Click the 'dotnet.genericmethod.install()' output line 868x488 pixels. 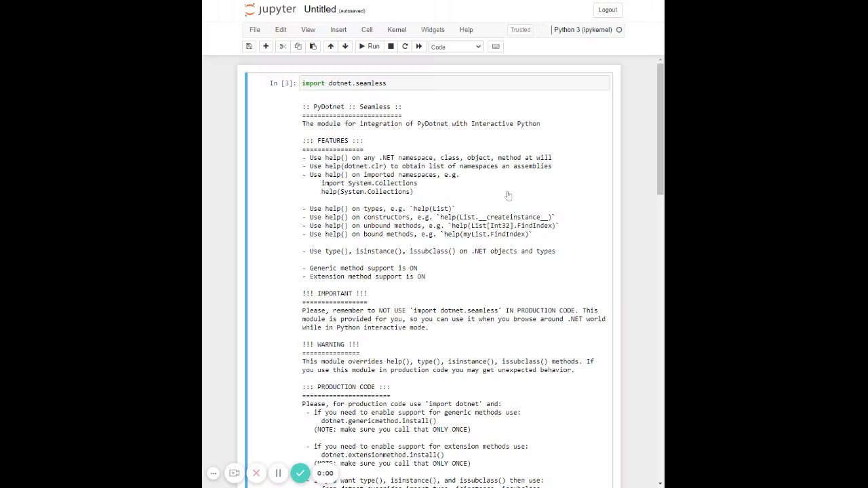[378, 421]
